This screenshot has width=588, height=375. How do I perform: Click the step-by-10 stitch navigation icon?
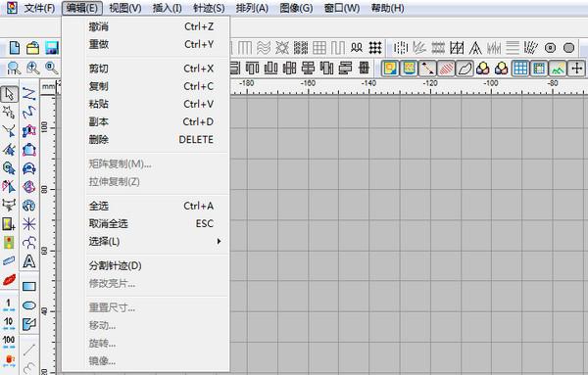[x=9, y=323]
